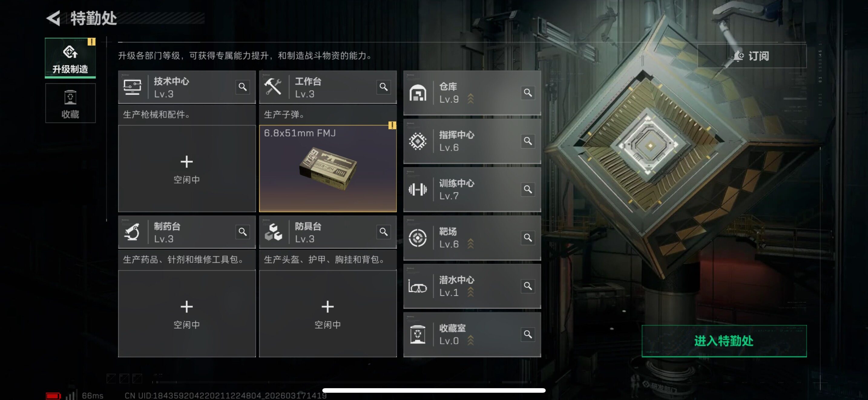Image resolution: width=868 pixels, height=400 pixels.
Task: Add production in idle 制药台 slot
Action: coord(187,314)
